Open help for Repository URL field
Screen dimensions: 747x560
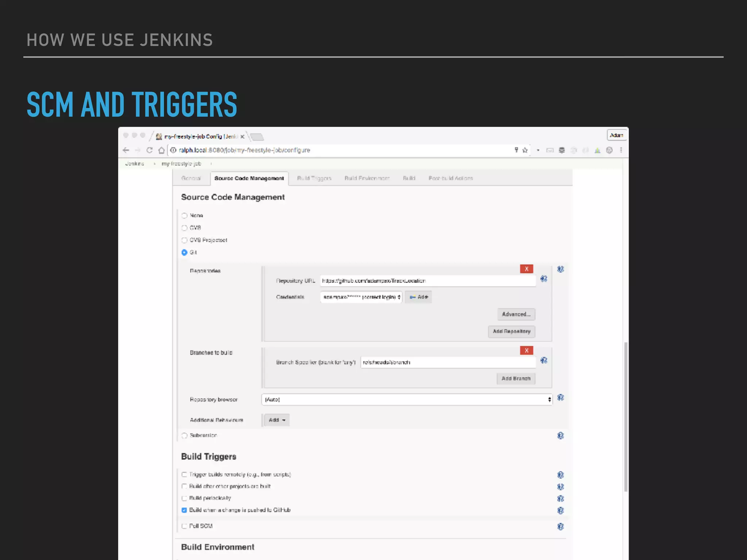click(x=544, y=279)
